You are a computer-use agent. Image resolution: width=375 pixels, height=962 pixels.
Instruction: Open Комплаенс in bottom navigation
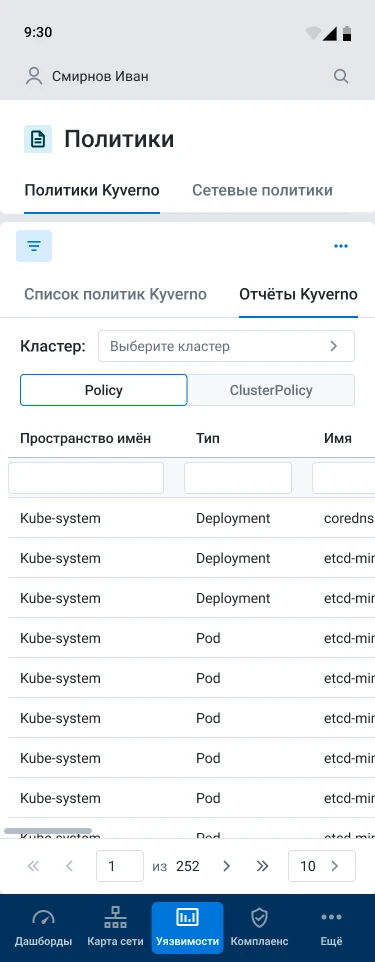click(x=259, y=927)
